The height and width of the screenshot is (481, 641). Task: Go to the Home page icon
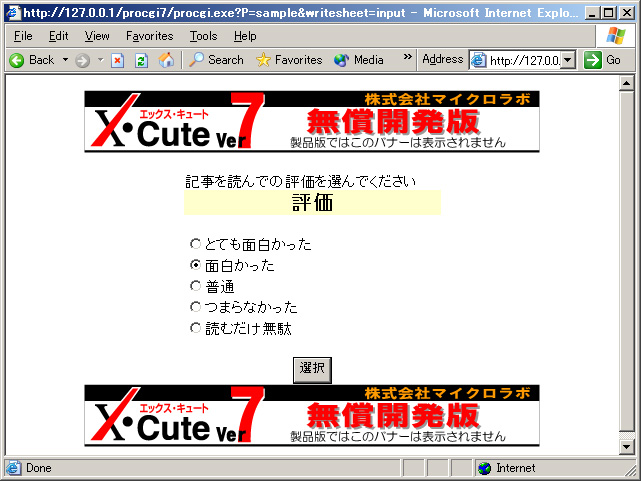click(166, 60)
